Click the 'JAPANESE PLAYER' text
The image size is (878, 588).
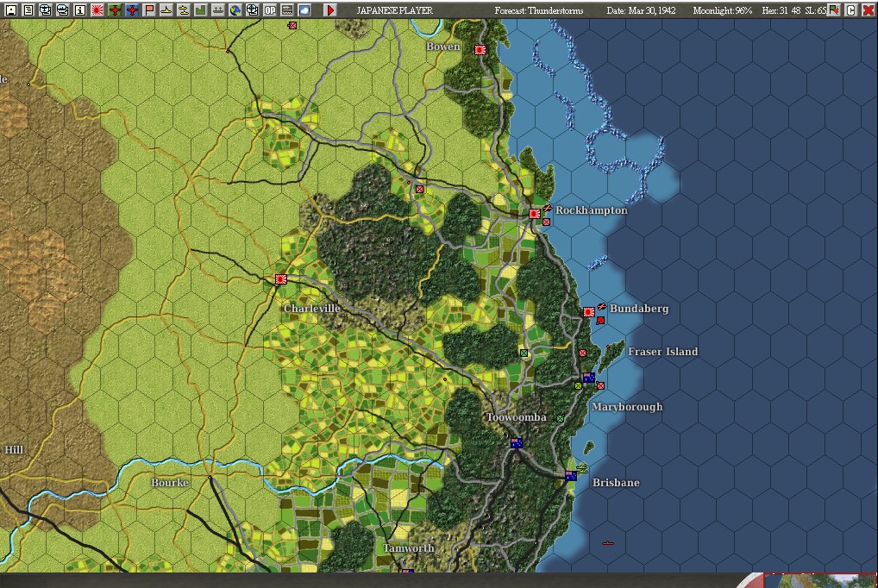[x=395, y=10]
